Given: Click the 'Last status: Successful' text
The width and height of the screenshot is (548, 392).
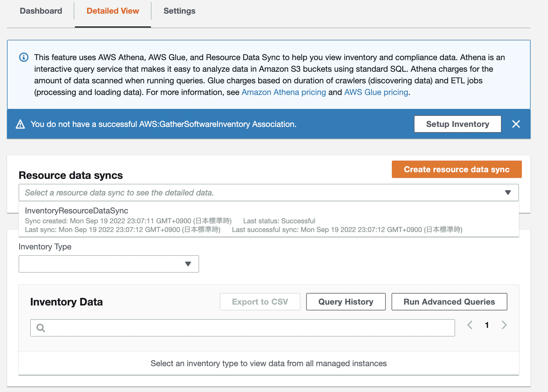Looking at the screenshot, I should point(279,221).
